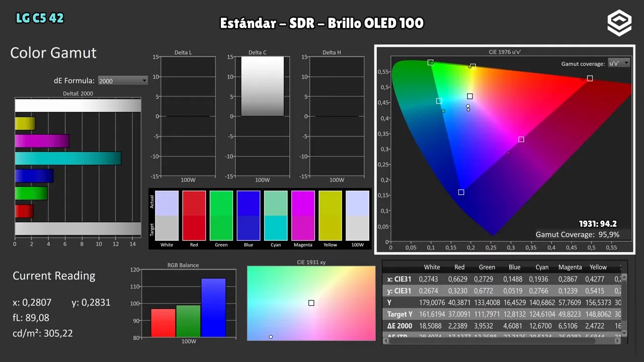Click the blue bar in DeltaE 2000 chart
The image size is (644, 362).
click(x=34, y=175)
